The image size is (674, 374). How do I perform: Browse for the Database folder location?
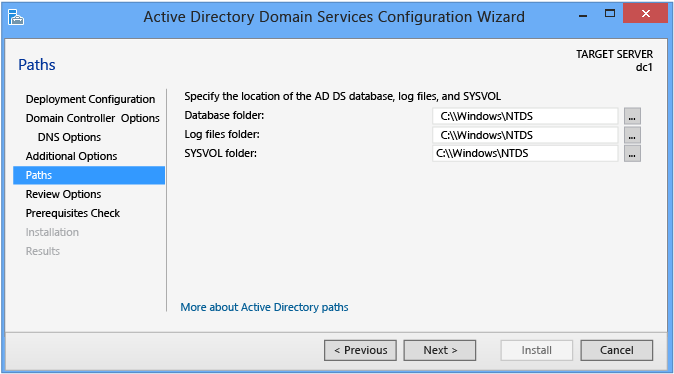pos(632,116)
